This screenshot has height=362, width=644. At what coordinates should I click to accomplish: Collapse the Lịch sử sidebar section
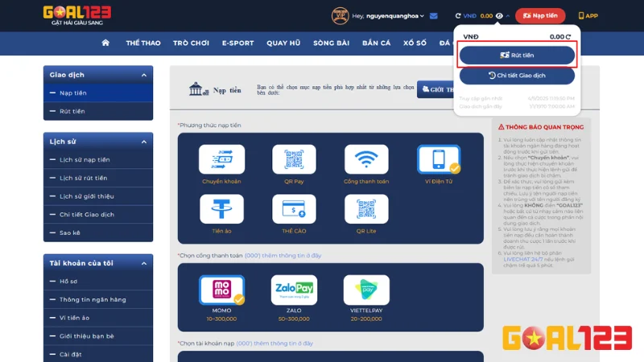(144, 142)
